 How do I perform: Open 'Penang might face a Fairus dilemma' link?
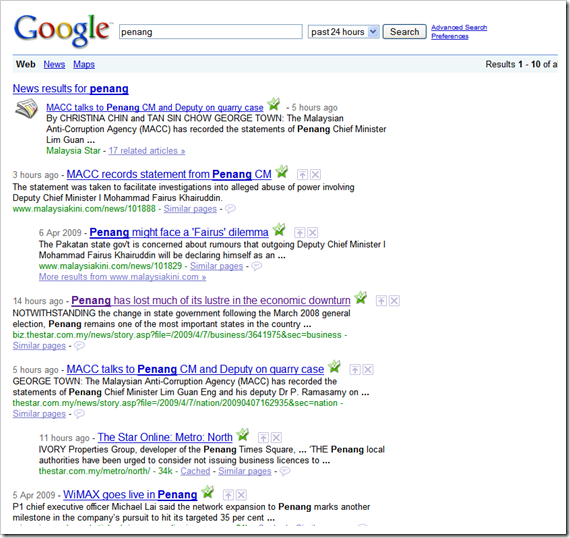click(x=179, y=232)
